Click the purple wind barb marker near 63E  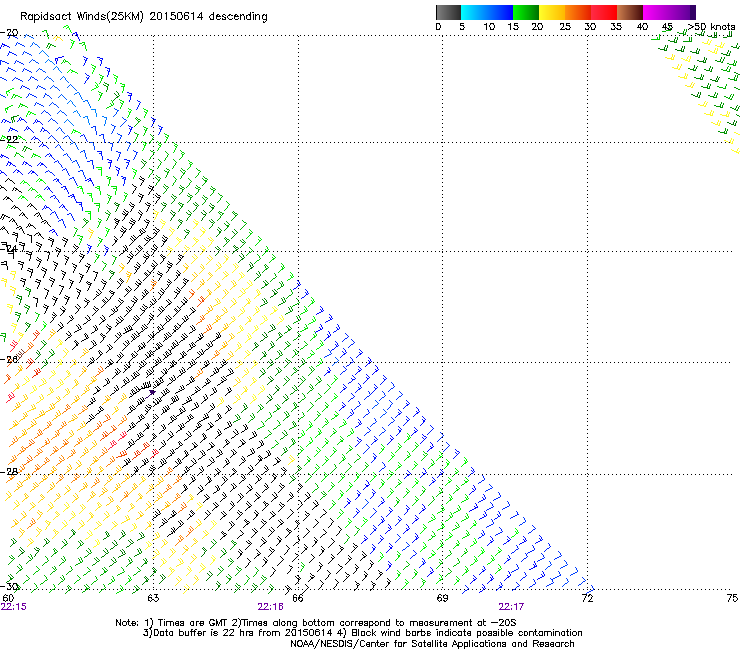(x=151, y=393)
